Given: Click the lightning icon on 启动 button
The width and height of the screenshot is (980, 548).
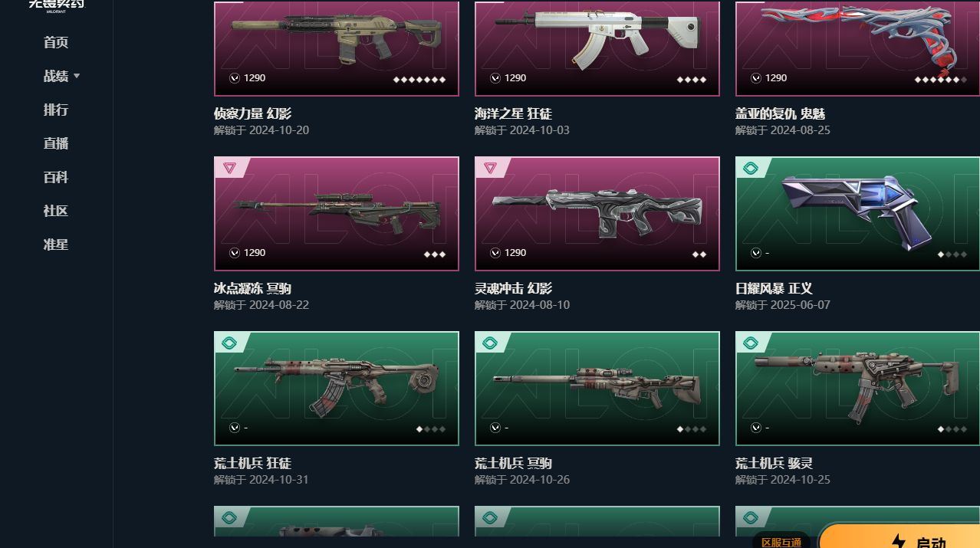Looking at the screenshot, I should 899,541.
